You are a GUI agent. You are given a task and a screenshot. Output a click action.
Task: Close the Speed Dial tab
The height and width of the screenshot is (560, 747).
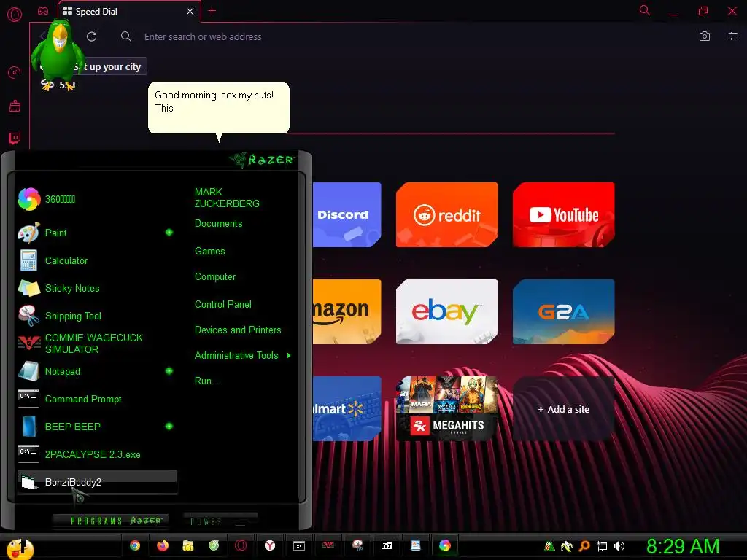pyautogui.click(x=190, y=11)
